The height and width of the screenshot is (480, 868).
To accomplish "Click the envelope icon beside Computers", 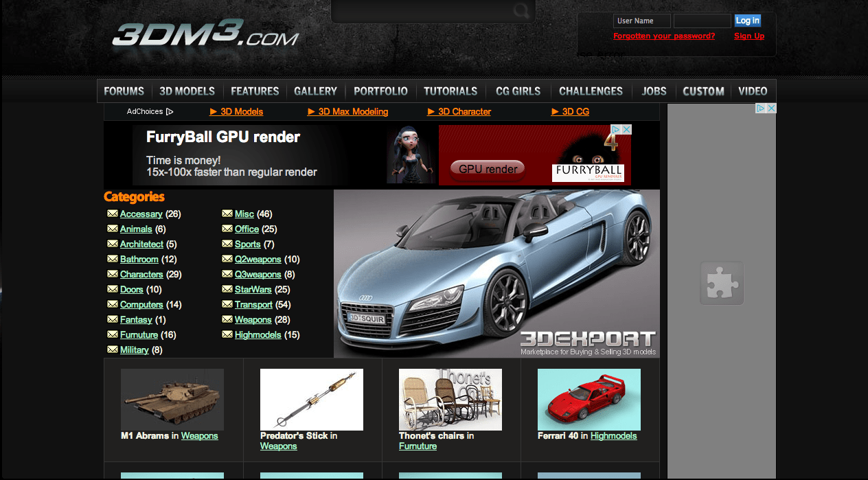I will click(113, 304).
